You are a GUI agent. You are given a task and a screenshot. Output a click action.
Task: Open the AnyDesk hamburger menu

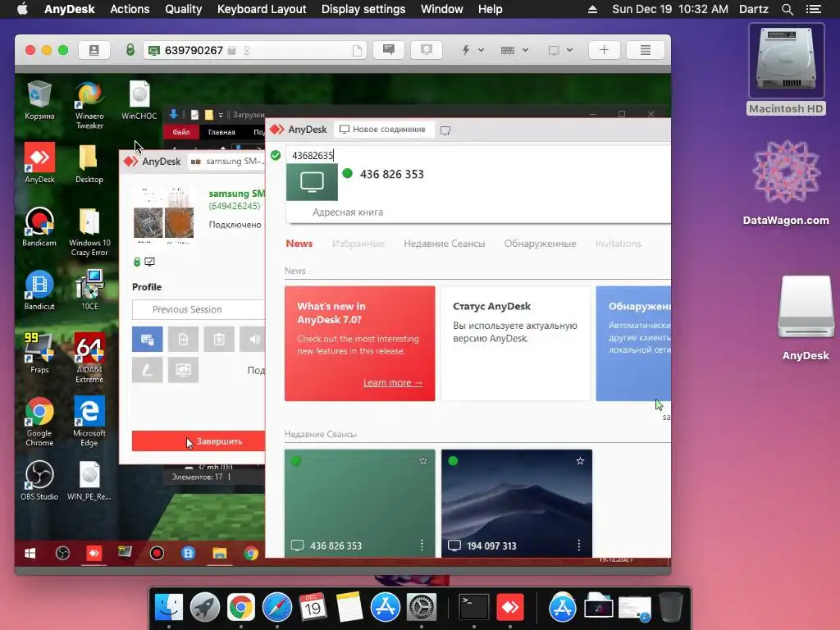tap(645, 50)
